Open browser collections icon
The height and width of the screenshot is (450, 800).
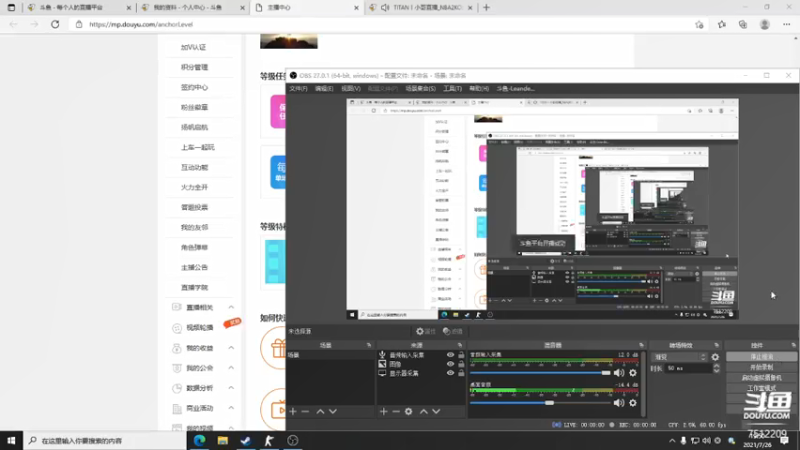(x=743, y=24)
